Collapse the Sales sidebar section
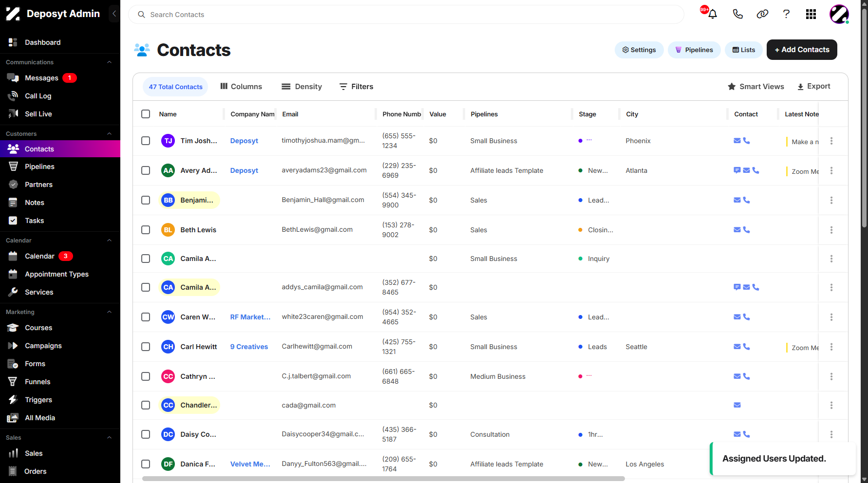This screenshot has width=868, height=483. (109, 438)
